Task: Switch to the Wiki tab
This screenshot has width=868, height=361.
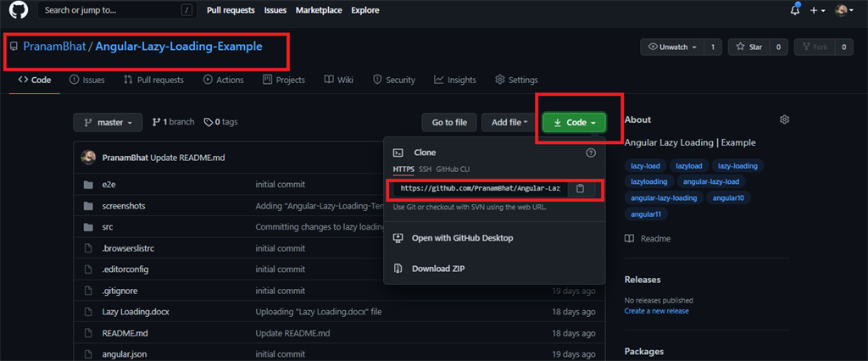Action: click(x=339, y=80)
